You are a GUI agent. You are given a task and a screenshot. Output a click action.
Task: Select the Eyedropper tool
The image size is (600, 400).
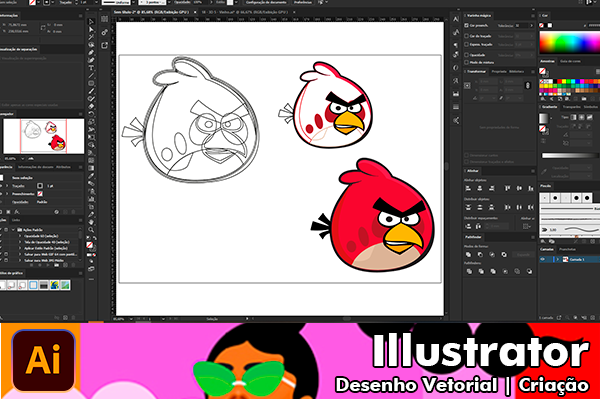point(91,176)
